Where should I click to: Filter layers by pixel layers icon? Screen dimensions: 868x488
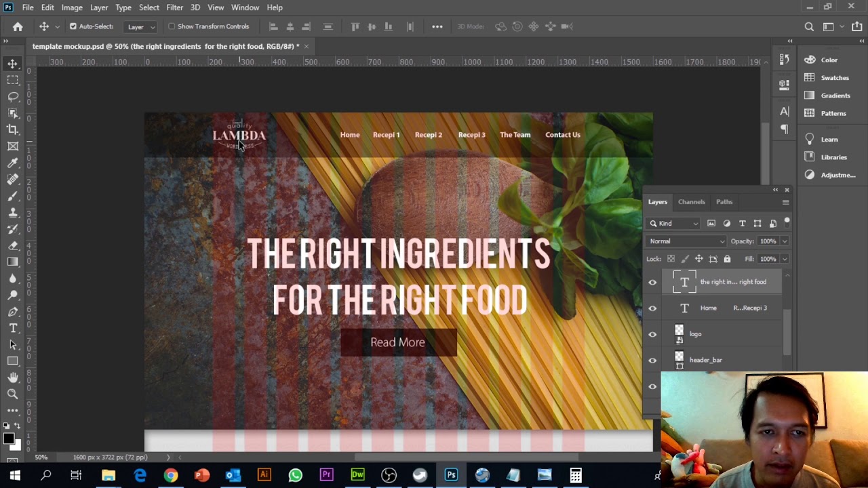(x=711, y=223)
